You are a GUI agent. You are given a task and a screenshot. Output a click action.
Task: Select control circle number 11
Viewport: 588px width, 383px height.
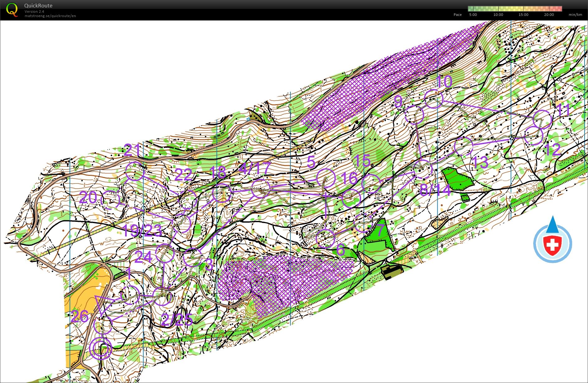pos(542,119)
